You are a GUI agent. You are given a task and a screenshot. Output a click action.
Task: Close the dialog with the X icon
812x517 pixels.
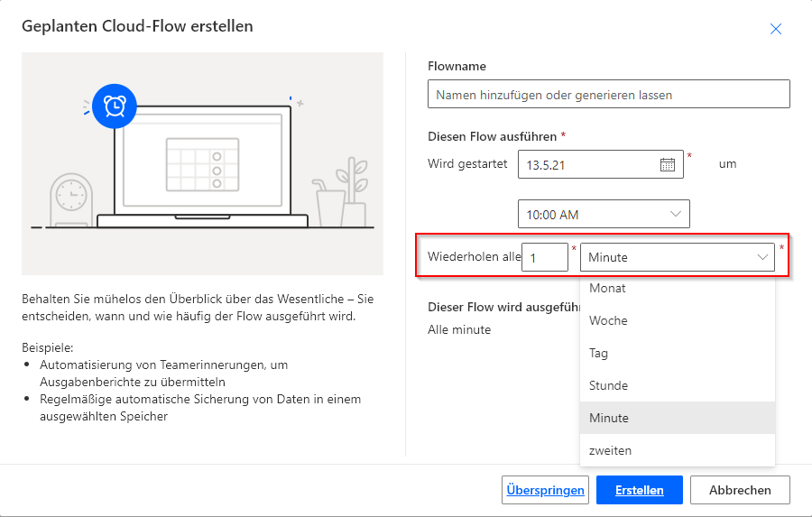click(775, 29)
